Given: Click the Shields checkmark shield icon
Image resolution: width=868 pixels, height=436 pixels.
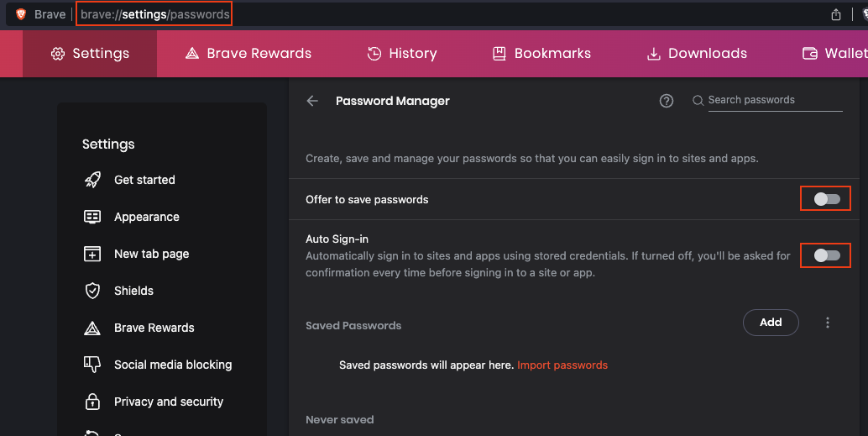Looking at the screenshot, I should (92, 291).
